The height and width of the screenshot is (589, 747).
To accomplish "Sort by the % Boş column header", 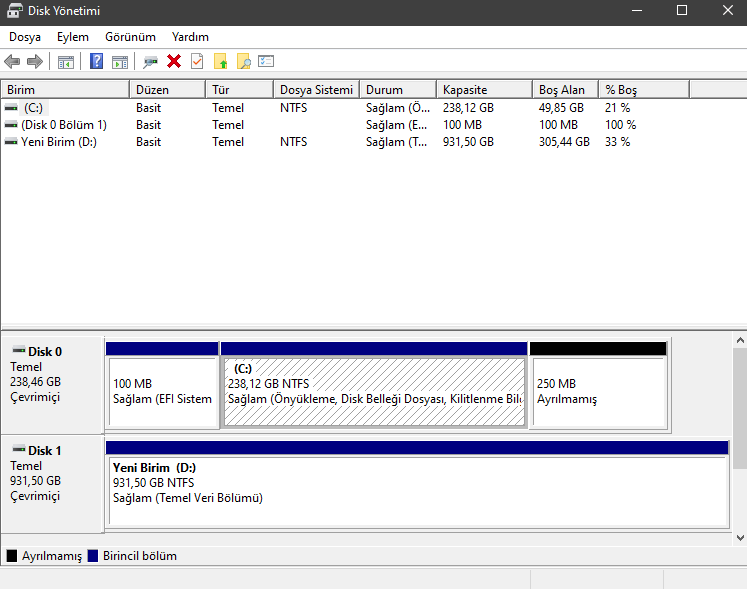I will click(x=644, y=90).
